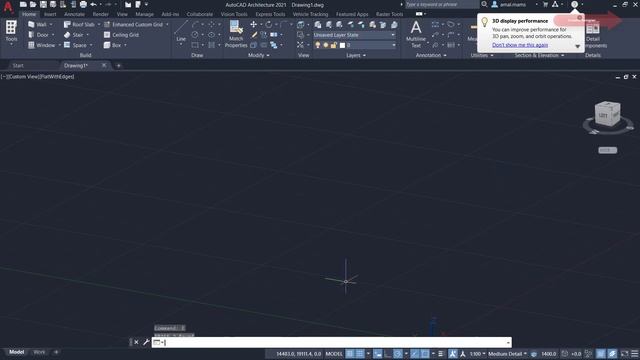Click the Undo arrow icon
The height and width of the screenshot is (360, 640).
93,4
